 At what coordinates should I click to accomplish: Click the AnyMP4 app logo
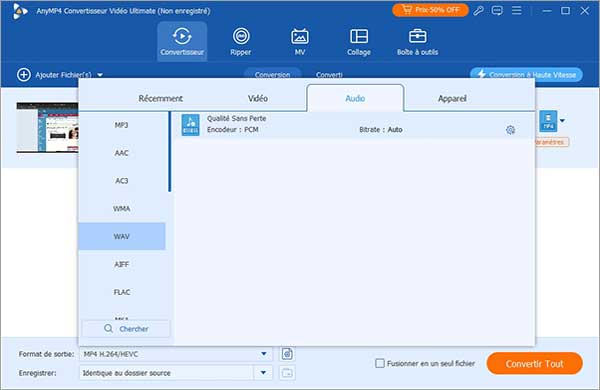coord(20,11)
